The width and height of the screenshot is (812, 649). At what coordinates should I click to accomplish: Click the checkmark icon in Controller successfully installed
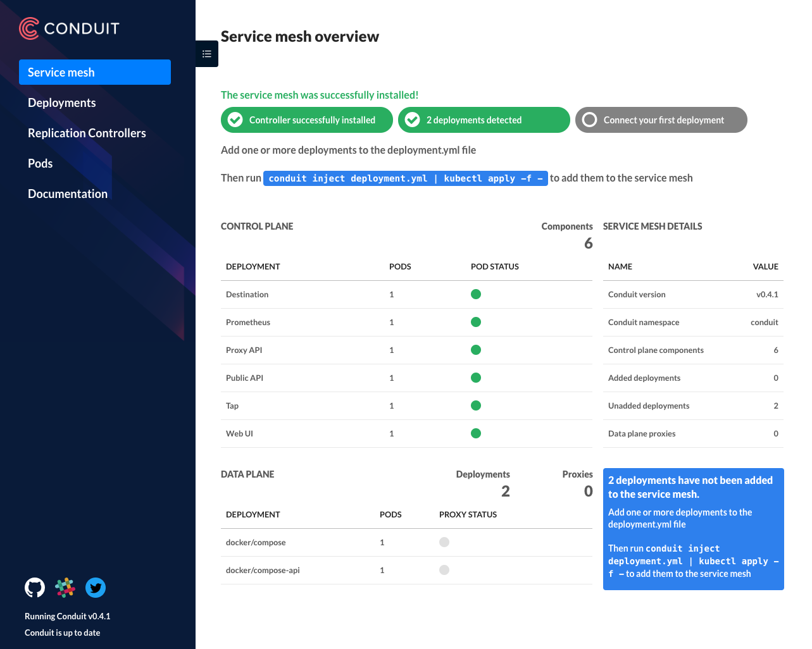click(235, 120)
